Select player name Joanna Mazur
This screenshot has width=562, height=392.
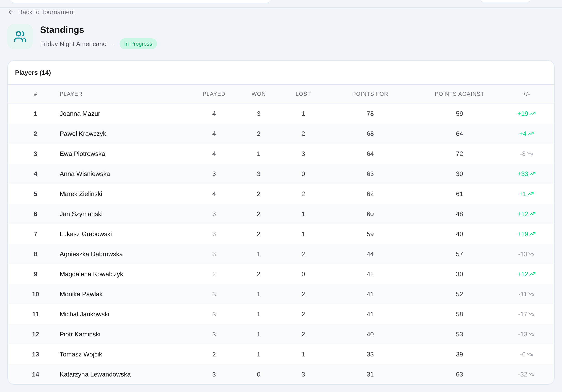(x=80, y=114)
